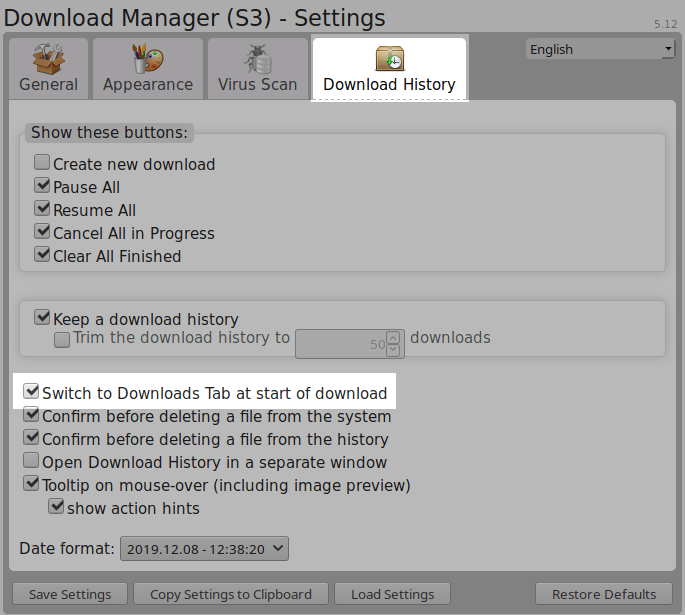Decrease trim history count with down arrow
The height and width of the screenshot is (615, 685).
pos(393,350)
